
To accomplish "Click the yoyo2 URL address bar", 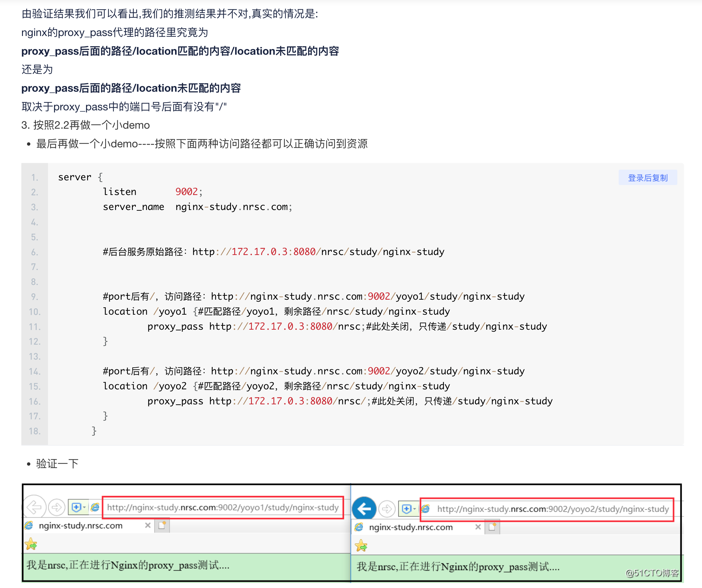I will 553,509.
